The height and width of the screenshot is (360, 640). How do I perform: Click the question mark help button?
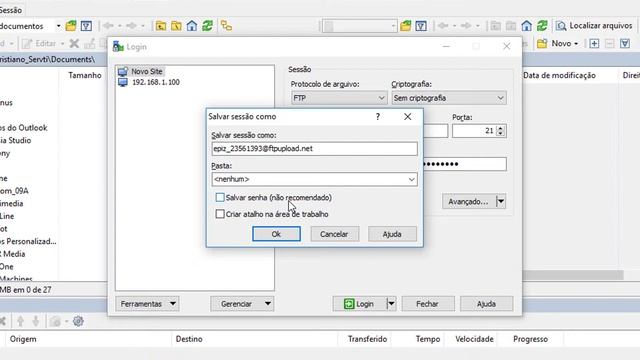tap(378, 117)
